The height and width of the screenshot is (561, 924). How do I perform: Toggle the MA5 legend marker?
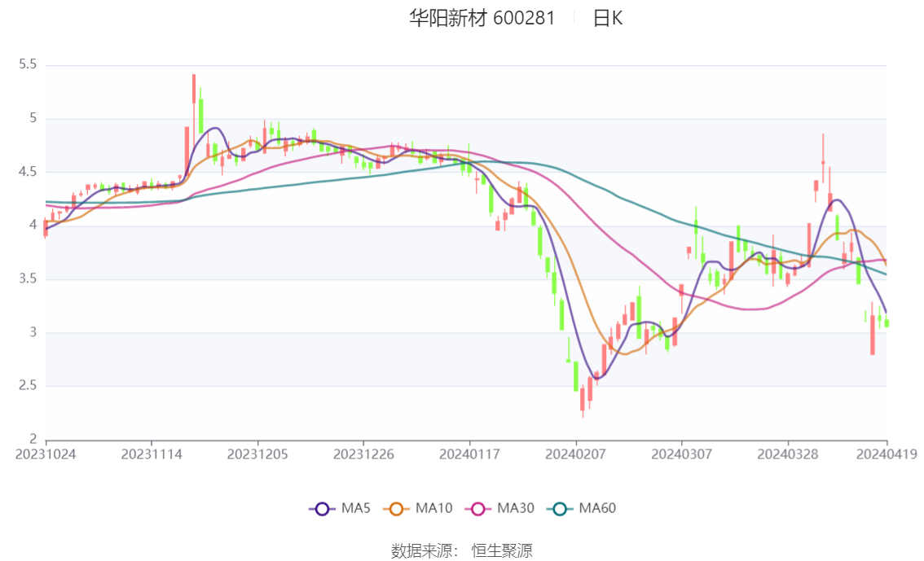point(340,509)
